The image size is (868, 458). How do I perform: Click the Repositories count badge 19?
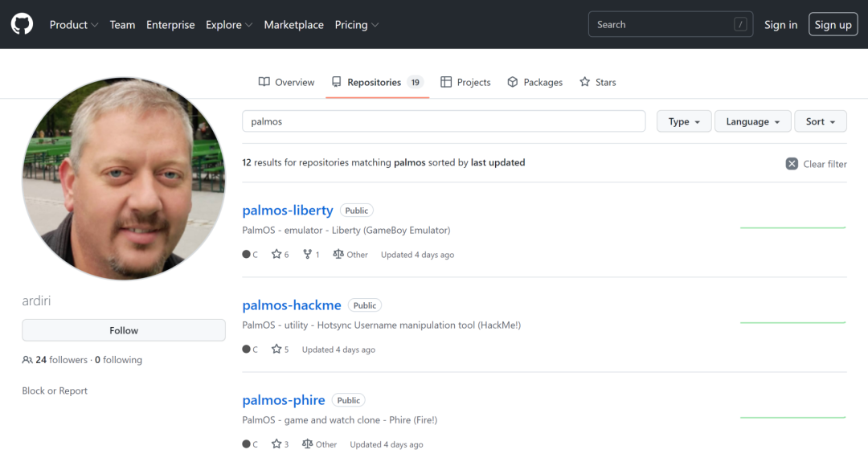click(x=416, y=82)
